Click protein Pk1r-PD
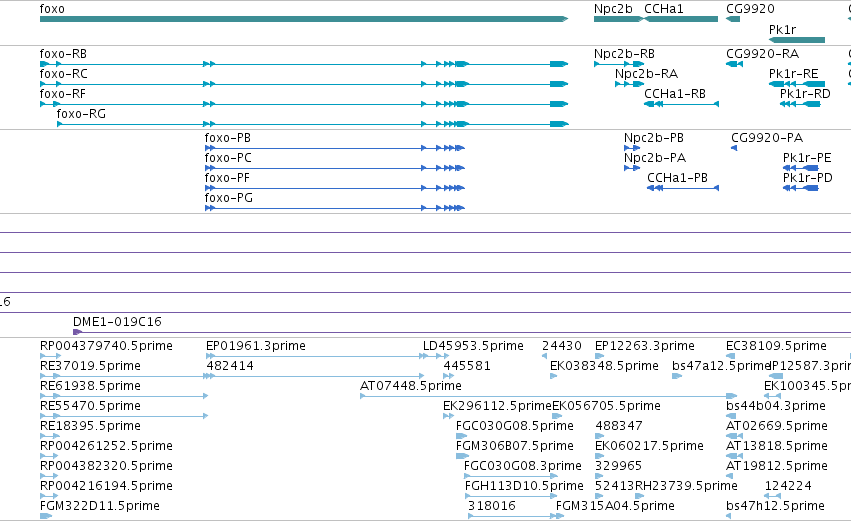 coord(808,179)
